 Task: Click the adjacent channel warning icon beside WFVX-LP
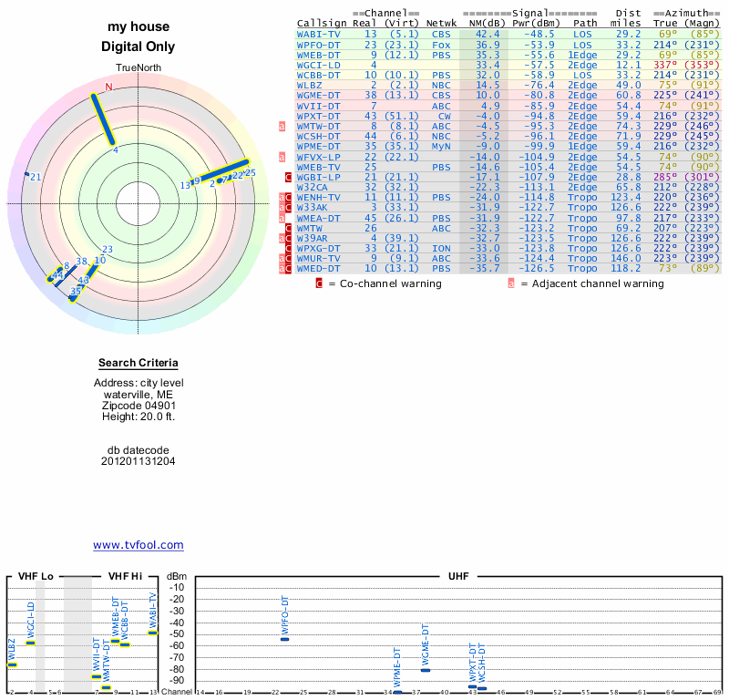coord(282,156)
